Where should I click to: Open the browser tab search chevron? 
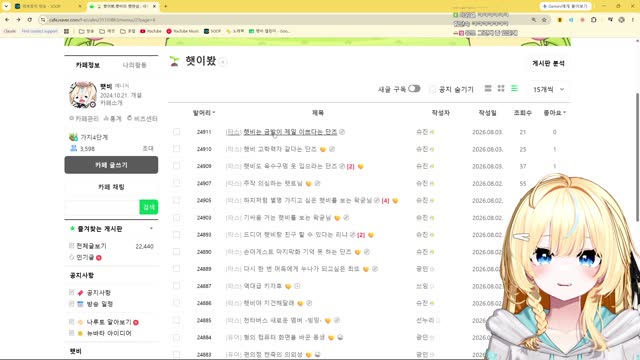coord(6,7)
